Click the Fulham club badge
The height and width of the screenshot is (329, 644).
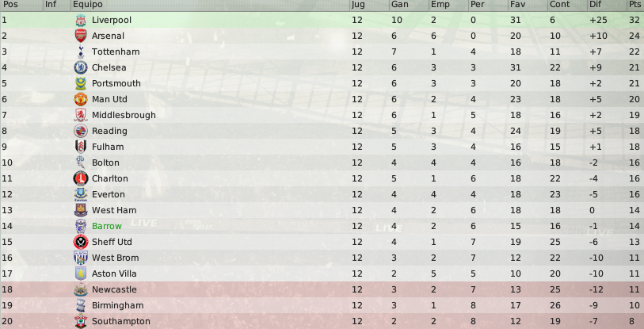[81, 147]
